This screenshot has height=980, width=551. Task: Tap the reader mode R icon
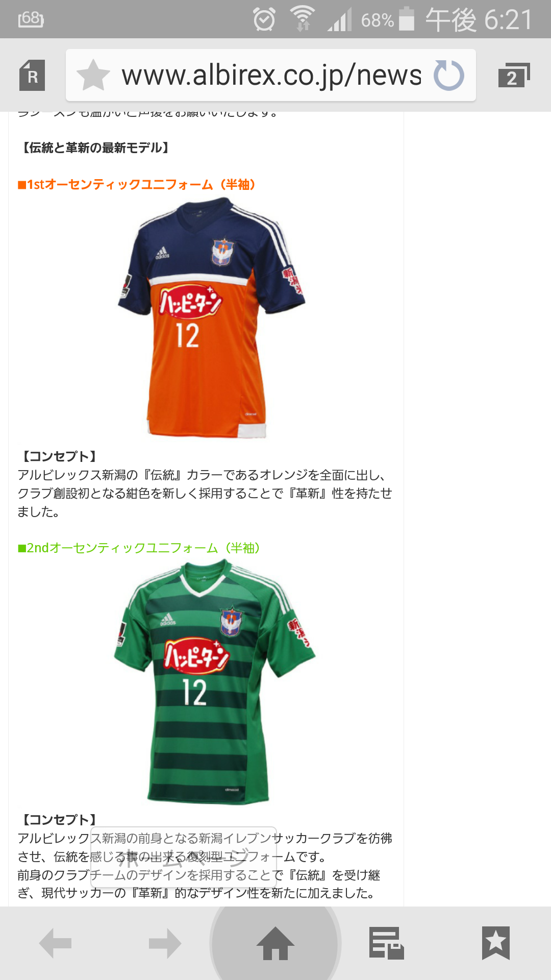tap(32, 76)
